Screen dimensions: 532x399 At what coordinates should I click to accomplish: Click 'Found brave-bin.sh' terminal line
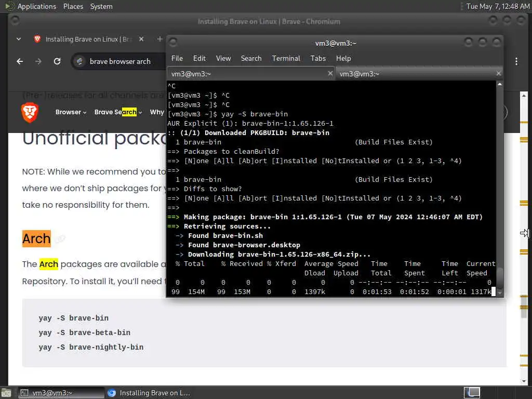pyautogui.click(x=219, y=235)
